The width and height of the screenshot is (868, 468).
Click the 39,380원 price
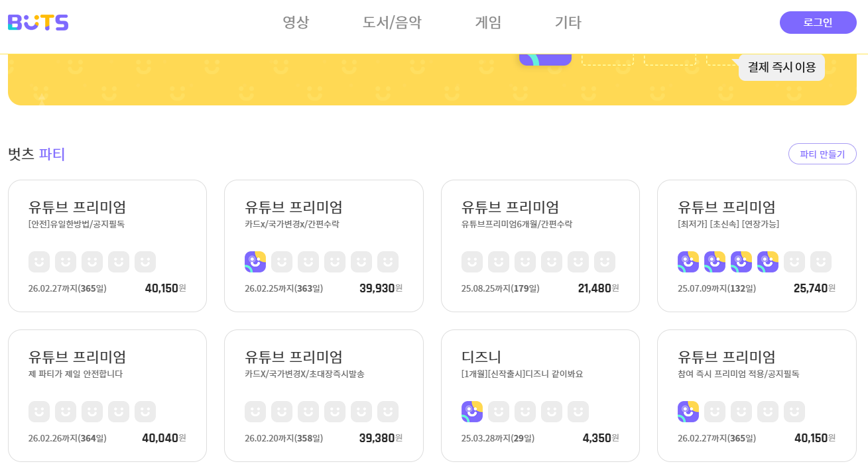click(x=381, y=438)
